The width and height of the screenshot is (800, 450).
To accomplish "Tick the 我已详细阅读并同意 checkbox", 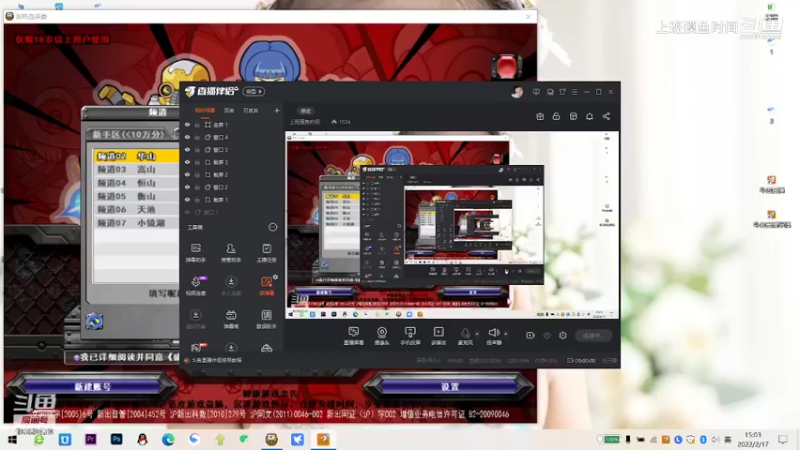I will coord(76,358).
